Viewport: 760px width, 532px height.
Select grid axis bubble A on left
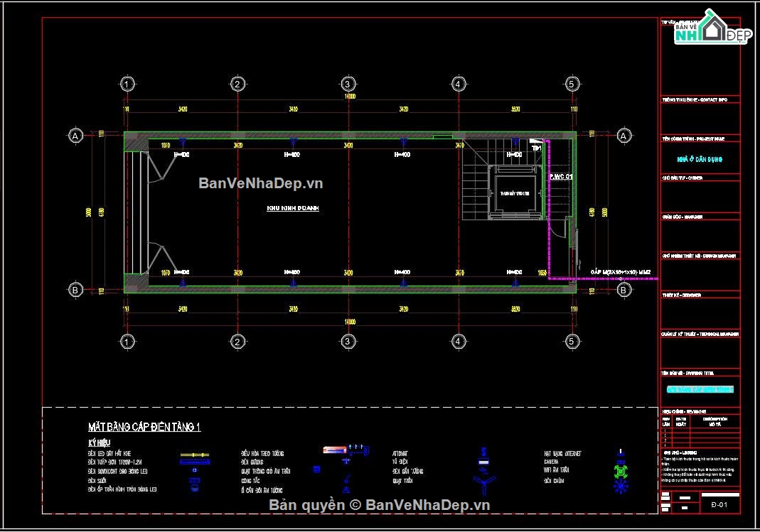coord(75,136)
